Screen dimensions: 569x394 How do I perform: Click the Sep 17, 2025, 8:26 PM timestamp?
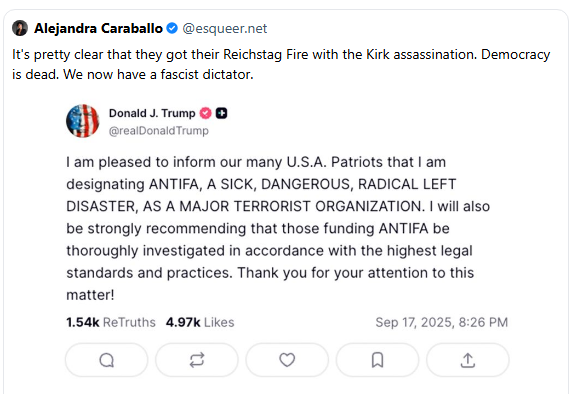(442, 322)
